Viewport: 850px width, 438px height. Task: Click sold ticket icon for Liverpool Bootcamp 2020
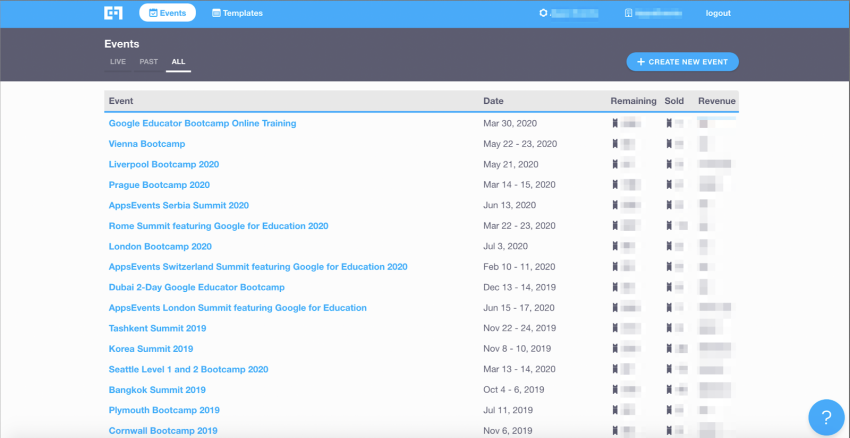pyautogui.click(x=669, y=164)
